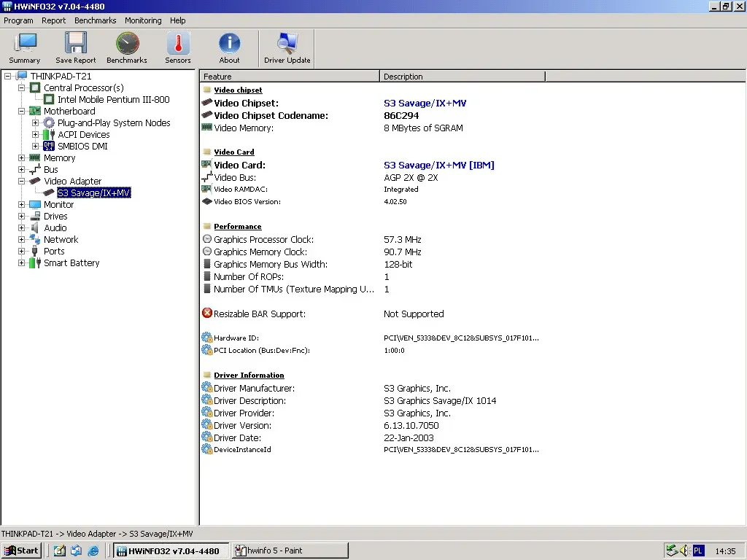Click the AGP 2X @ 2X value
The width and height of the screenshot is (747, 560).
[x=411, y=177]
